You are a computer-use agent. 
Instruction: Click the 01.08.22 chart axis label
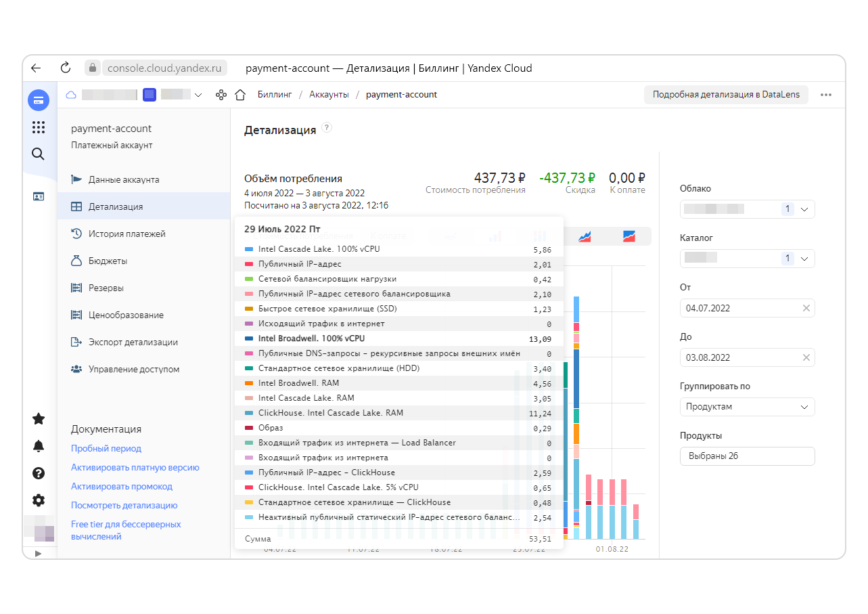point(612,549)
